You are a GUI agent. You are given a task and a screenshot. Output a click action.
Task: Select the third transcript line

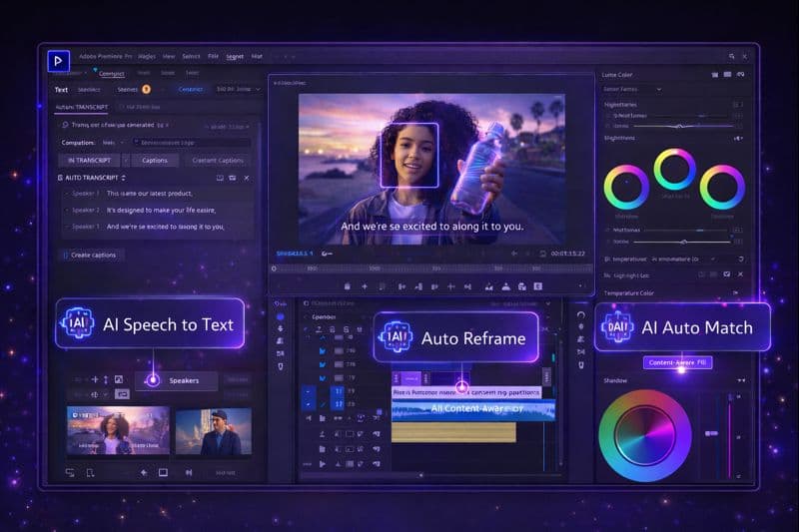(x=165, y=227)
